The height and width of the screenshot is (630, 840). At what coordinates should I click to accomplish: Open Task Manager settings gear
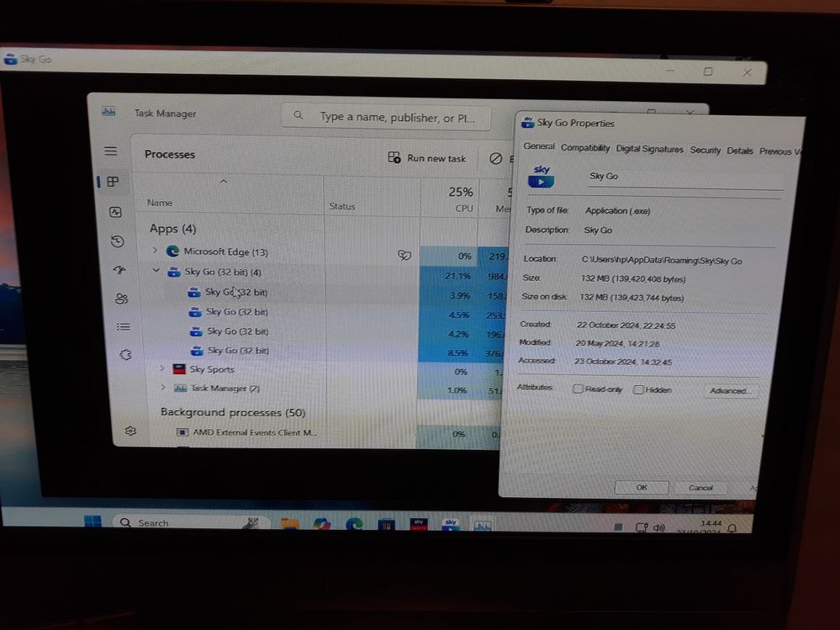click(130, 431)
